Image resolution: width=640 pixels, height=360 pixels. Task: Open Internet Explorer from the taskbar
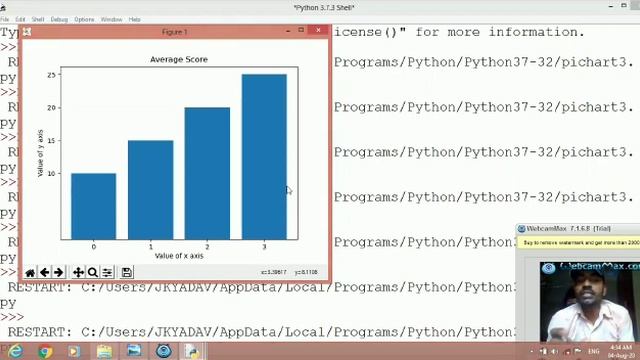(16, 351)
